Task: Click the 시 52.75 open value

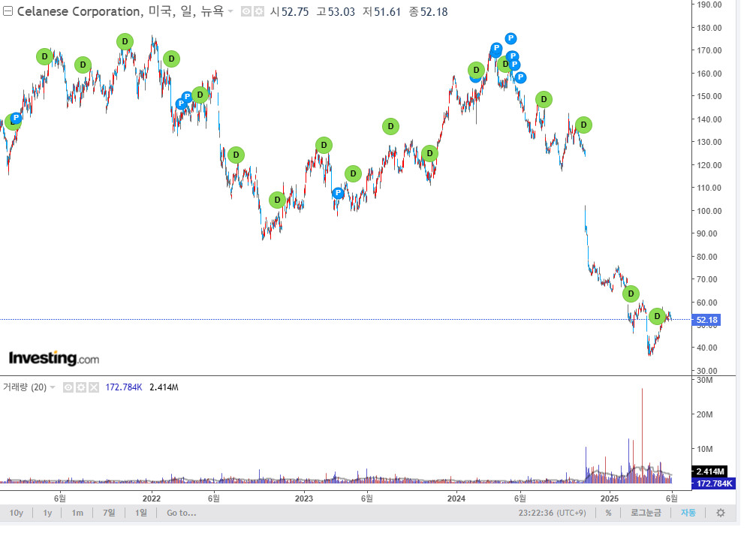Action: point(289,11)
